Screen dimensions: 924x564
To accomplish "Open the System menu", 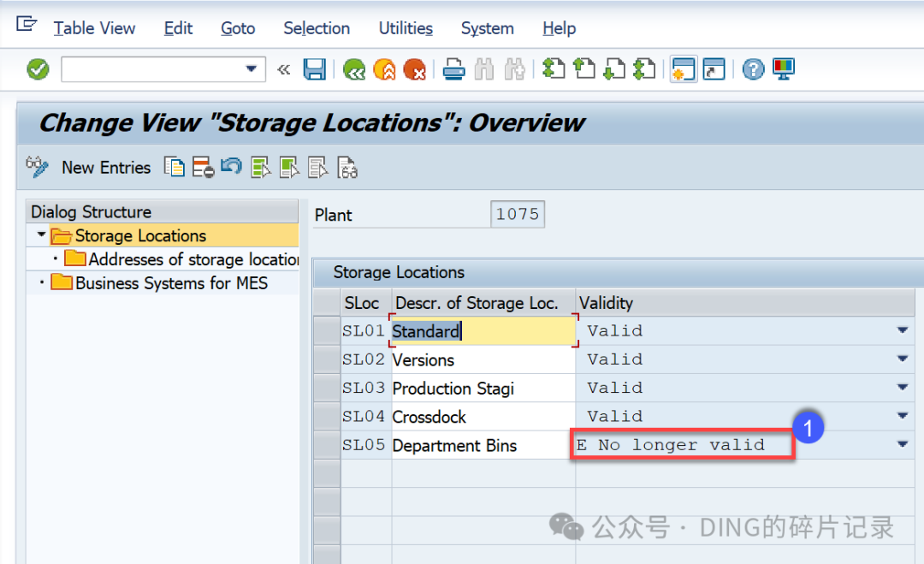I will [x=488, y=28].
